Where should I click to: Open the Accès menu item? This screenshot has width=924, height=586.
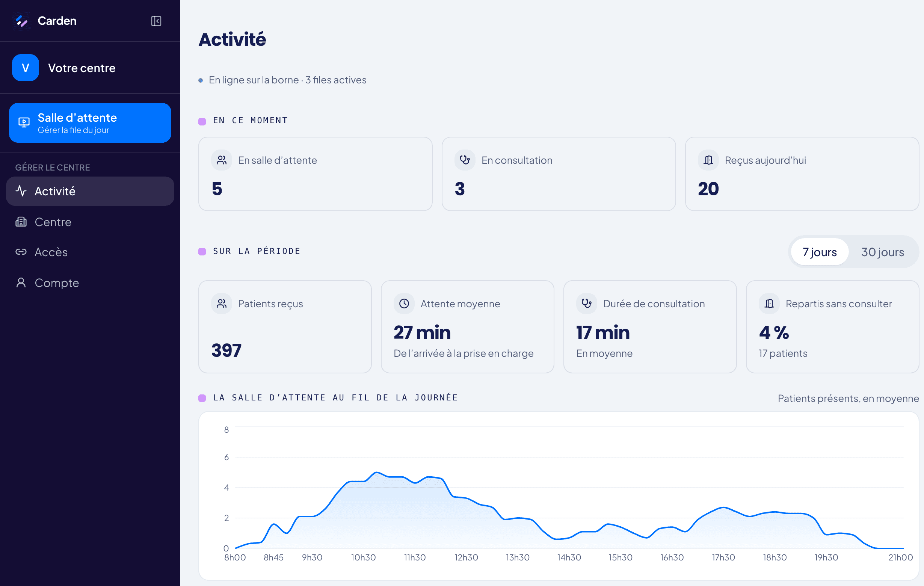click(90, 252)
